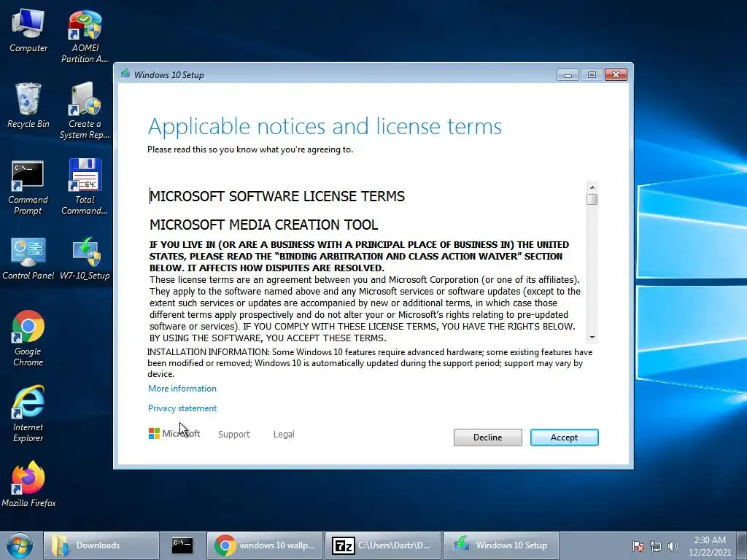Click Windows 10 Setup taskbar button

point(501,545)
